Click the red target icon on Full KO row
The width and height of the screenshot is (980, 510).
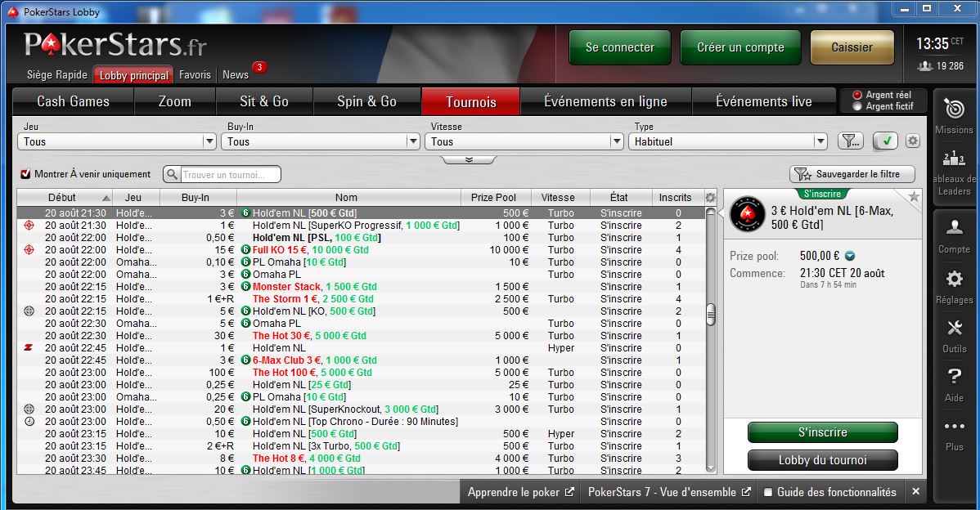pos(29,250)
